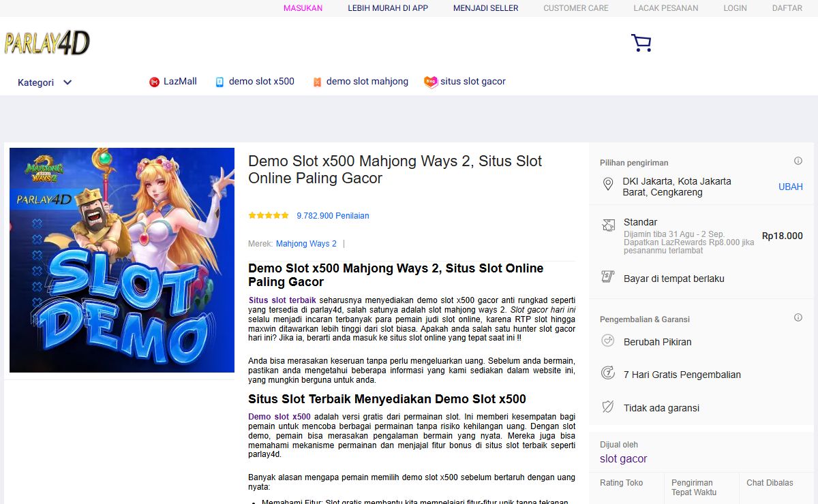Open the slot gacor seller link
The height and width of the screenshot is (504, 818).
coord(624,459)
